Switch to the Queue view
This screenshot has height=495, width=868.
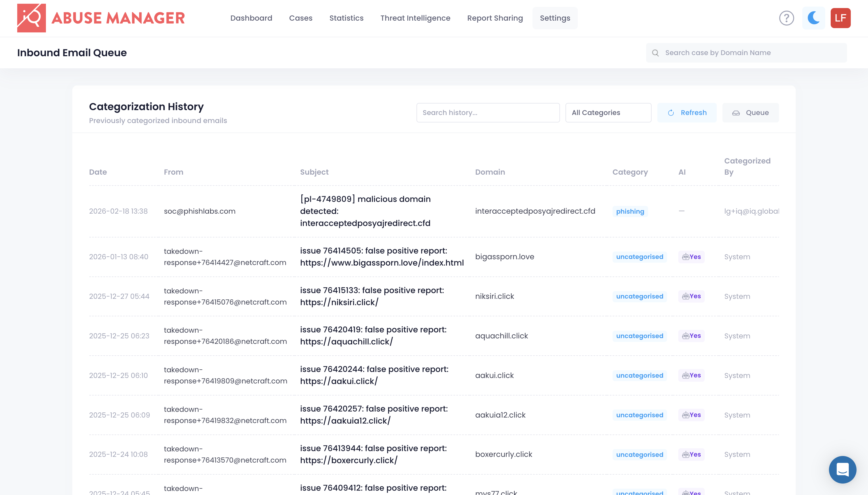click(x=750, y=112)
